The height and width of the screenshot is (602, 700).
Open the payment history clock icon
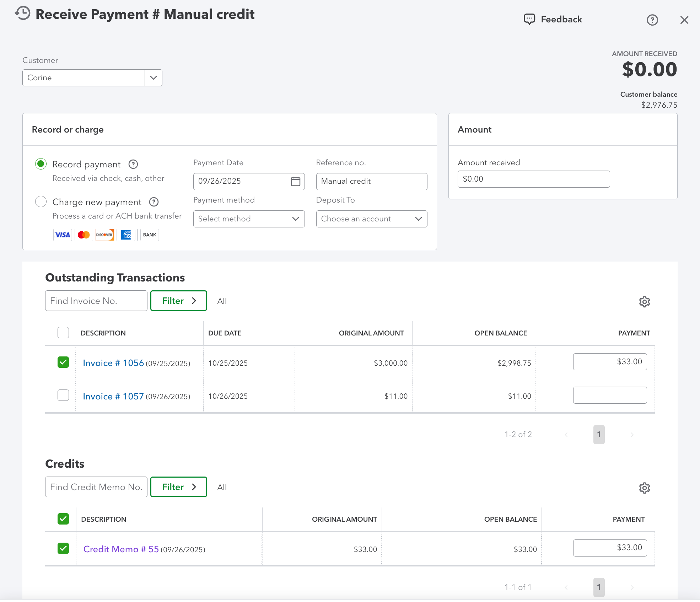(23, 14)
